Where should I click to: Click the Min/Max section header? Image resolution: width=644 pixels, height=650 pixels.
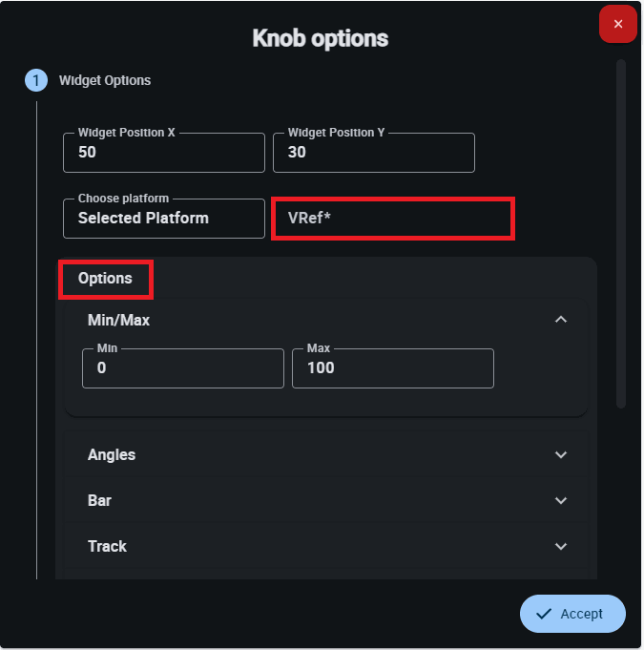(118, 320)
